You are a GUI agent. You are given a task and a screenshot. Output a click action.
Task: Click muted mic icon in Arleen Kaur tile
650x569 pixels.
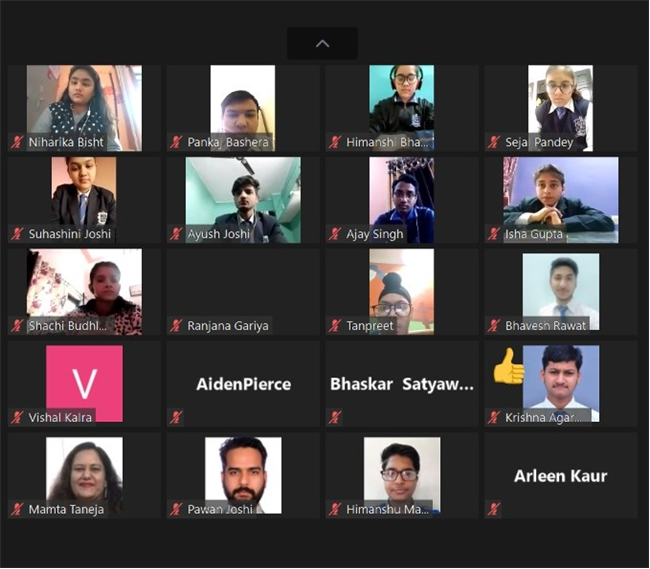click(x=493, y=509)
